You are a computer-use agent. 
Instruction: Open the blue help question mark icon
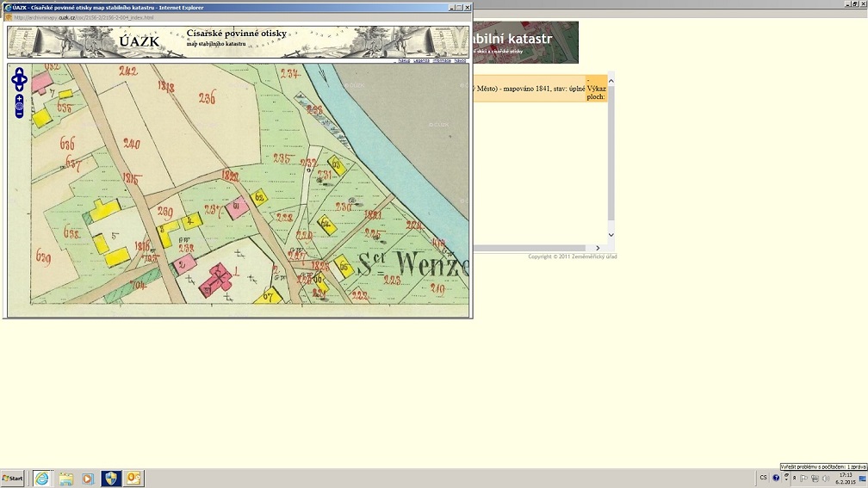click(x=776, y=478)
